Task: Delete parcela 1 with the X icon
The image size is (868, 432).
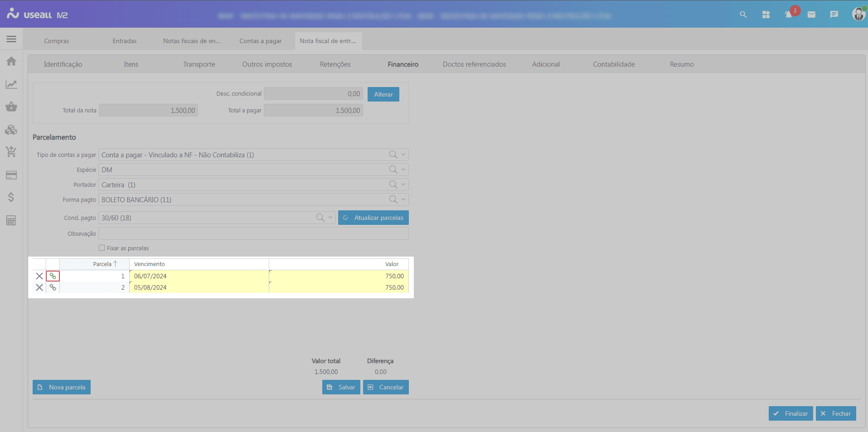Action: (39, 276)
